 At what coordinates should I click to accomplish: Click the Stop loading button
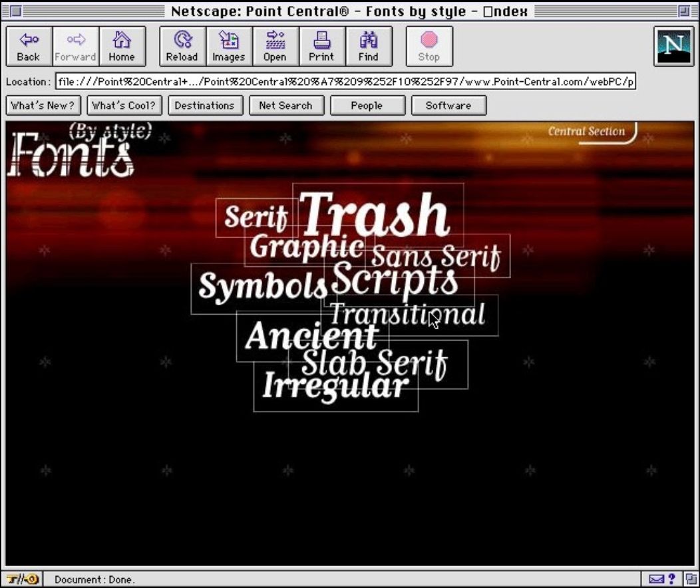[429, 47]
